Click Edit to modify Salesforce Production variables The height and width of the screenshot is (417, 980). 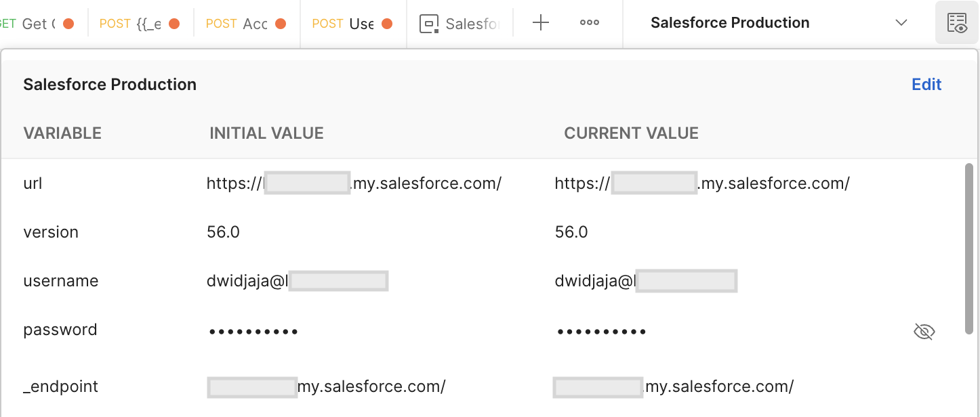[926, 84]
